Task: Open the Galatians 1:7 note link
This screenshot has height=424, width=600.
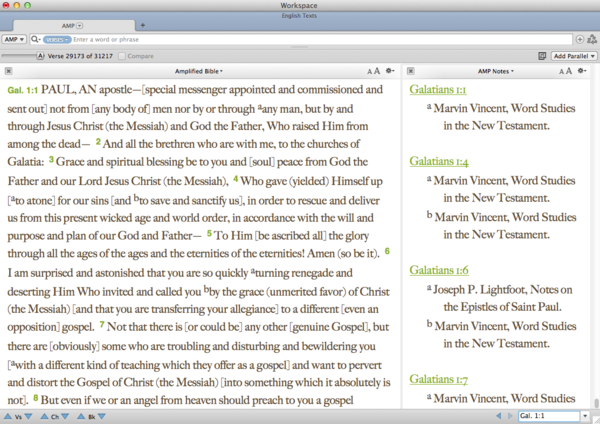Action: (439, 379)
